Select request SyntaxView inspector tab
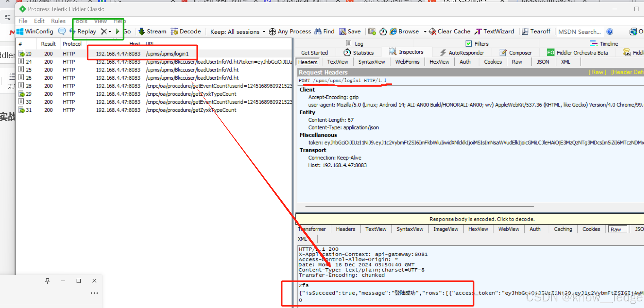The image size is (644, 308). coord(371,62)
